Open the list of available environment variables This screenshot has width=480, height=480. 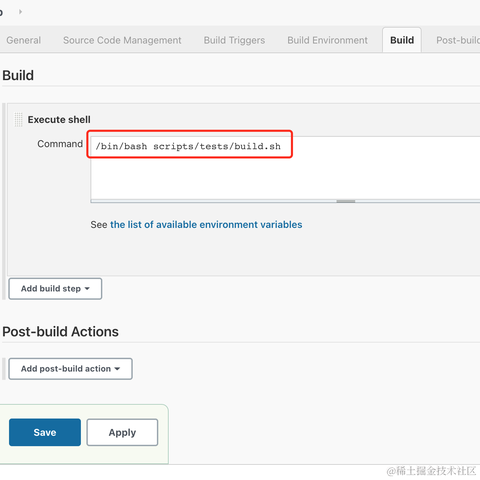206,225
